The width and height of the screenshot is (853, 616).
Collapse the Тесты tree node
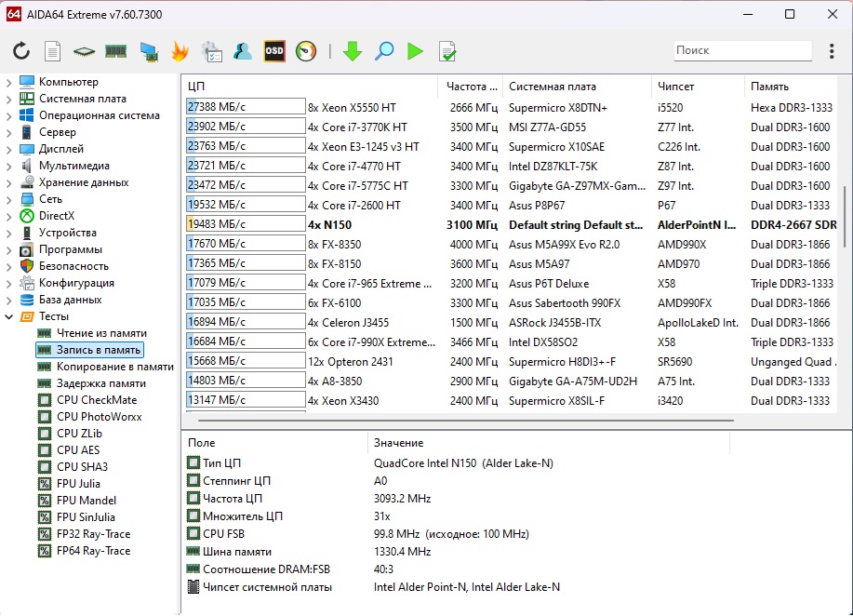8,316
